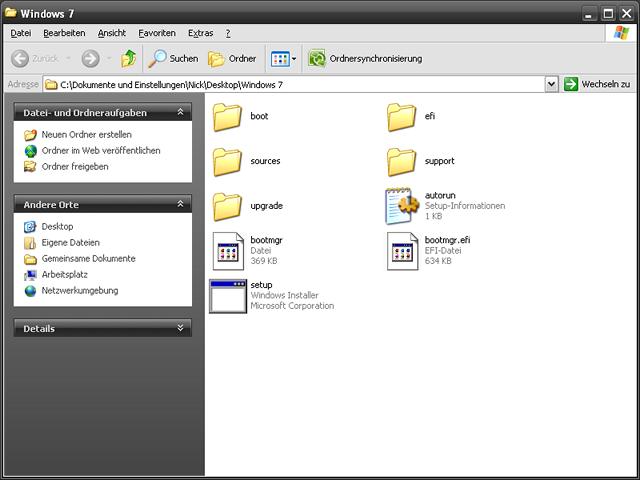Open the Bearbeiten menu
The width and height of the screenshot is (640, 480).
tap(64, 33)
